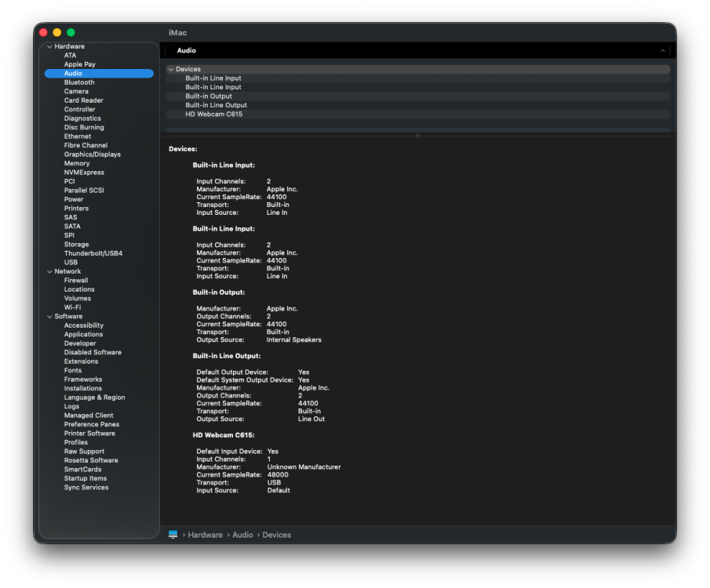The image size is (710, 588).
Task: Open Graphics/Displays info
Action: click(x=93, y=154)
